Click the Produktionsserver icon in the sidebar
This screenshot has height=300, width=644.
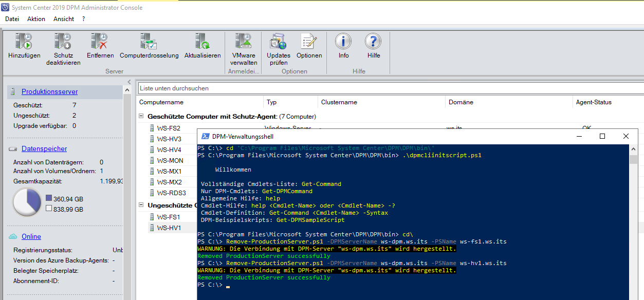click(13, 92)
